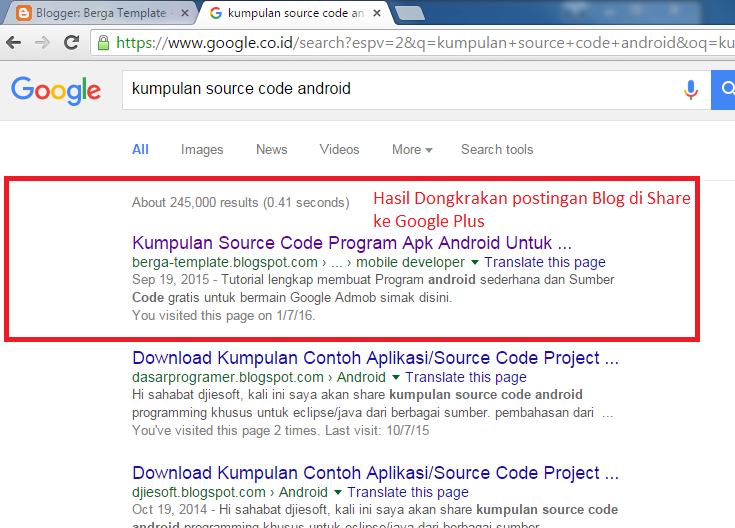Click Oct 19, 2014 snippet in djiesoft result
735x528 pixels.
tap(375, 516)
